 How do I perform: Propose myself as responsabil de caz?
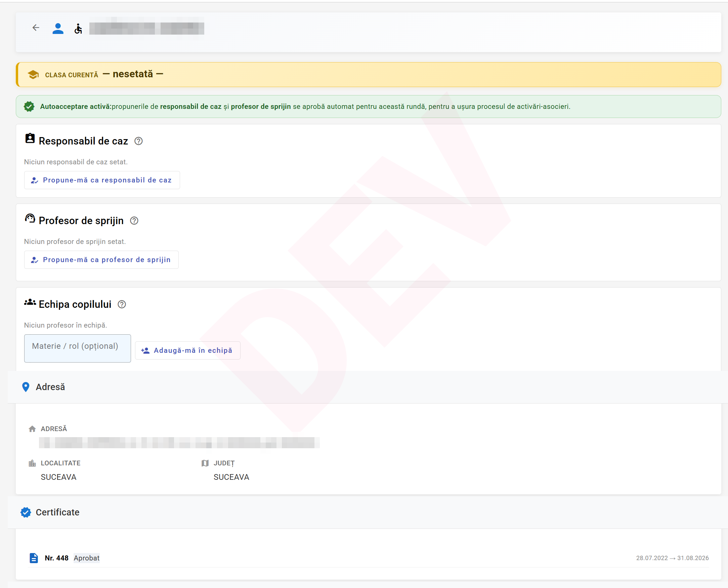[x=102, y=180]
